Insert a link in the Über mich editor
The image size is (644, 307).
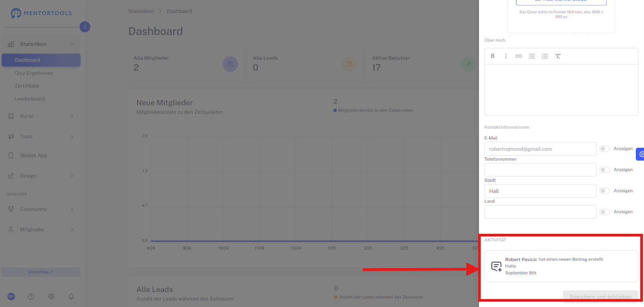point(519,56)
